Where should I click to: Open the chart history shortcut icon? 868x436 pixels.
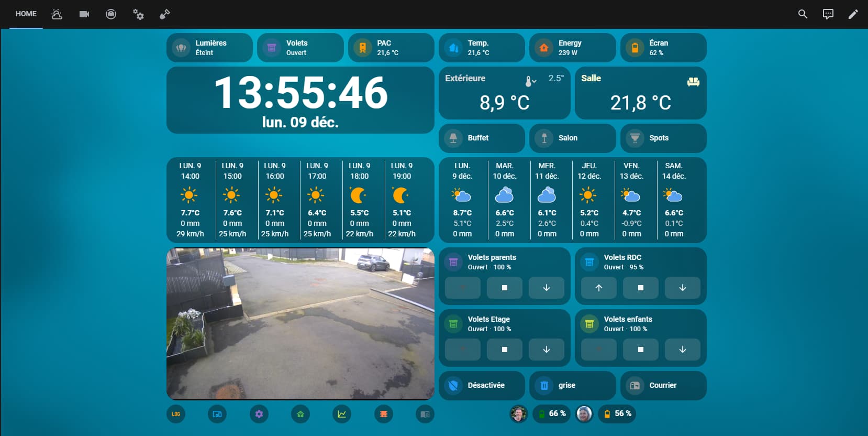tap(342, 414)
